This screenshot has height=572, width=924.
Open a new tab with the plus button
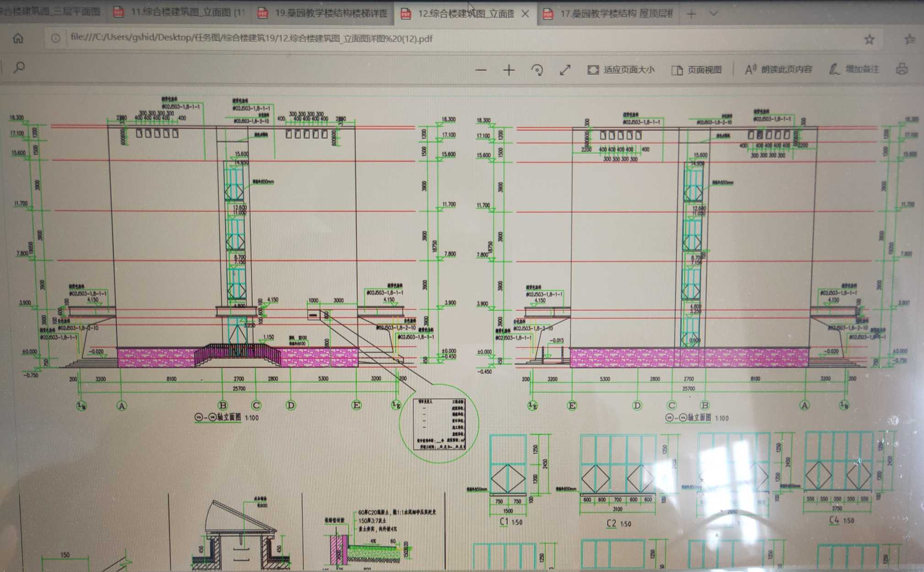[691, 14]
